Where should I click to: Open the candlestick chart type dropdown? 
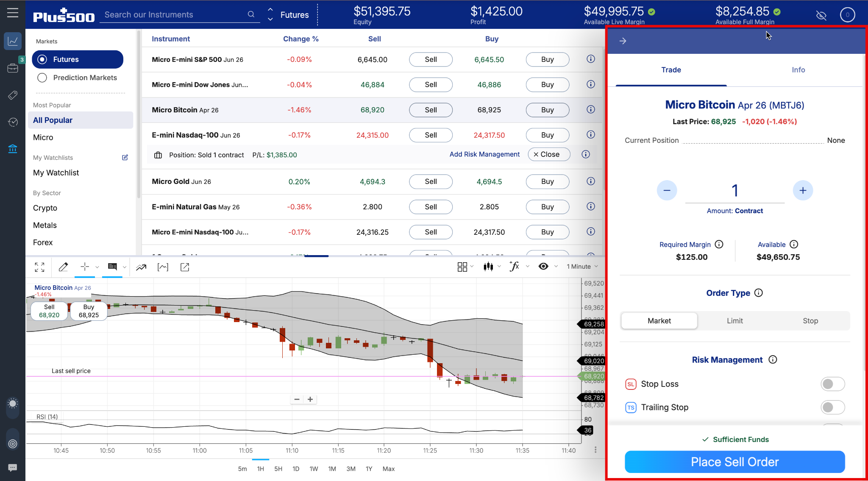(x=492, y=267)
